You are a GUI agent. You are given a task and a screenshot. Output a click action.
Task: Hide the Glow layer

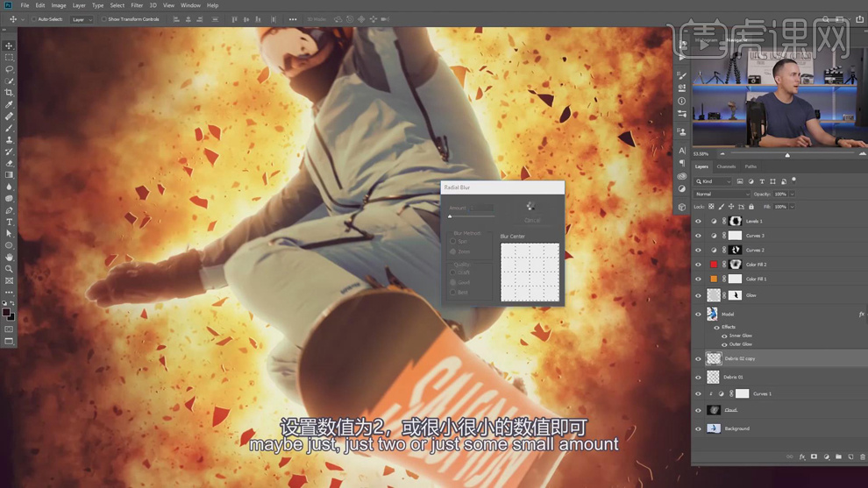(x=698, y=295)
